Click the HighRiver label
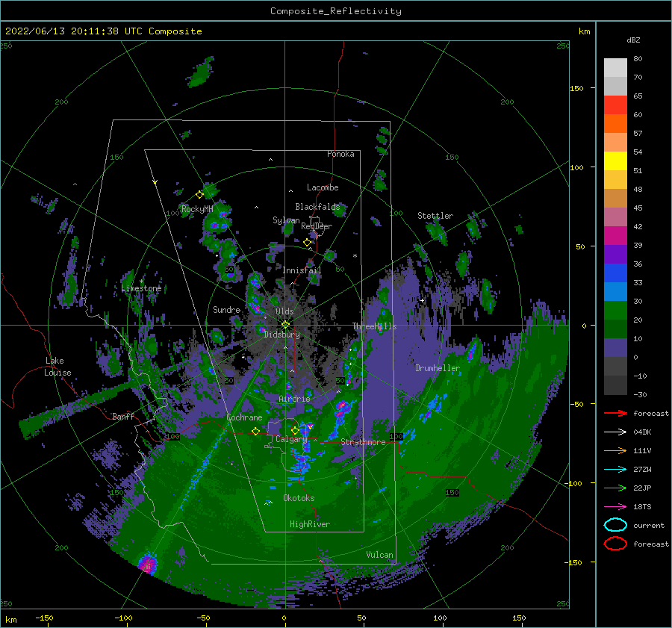This screenshot has width=672, height=628. 310,524
